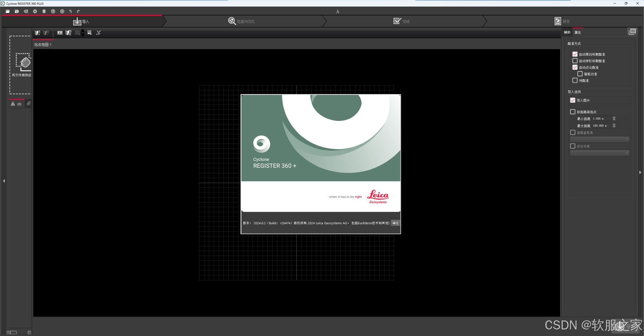
Task: Check the 智能对准 option
Action: pos(580,74)
